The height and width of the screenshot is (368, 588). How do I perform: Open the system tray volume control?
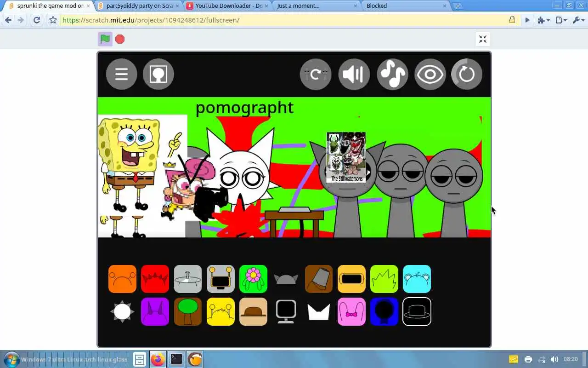pos(554,359)
